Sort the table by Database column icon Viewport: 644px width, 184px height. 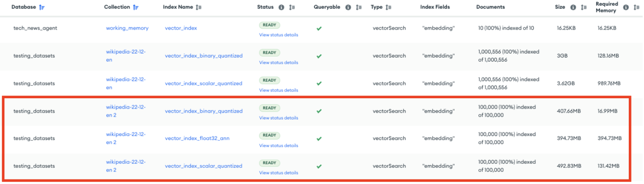point(42,7)
